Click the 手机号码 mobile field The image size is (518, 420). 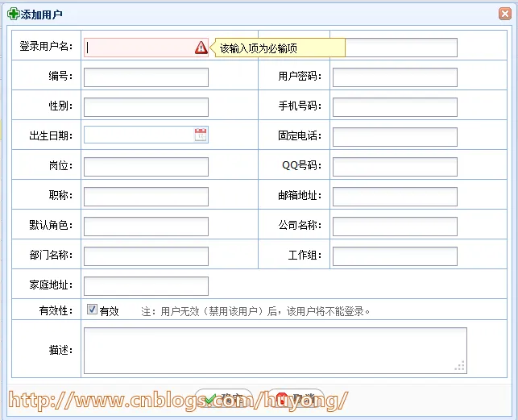(x=395, y=107)
